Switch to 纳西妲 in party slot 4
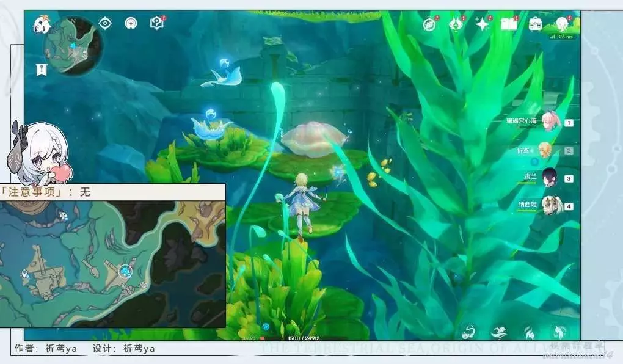The height and width of the screenshot is (364, 623). (x=549, y=206)
